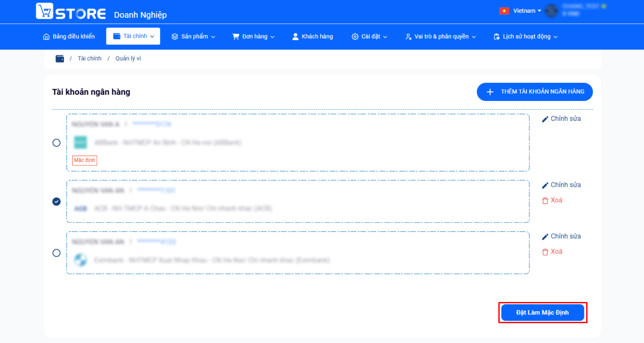644x343 pixels.
Task: Click the Vietnam country label
Action: pos(524,11)
